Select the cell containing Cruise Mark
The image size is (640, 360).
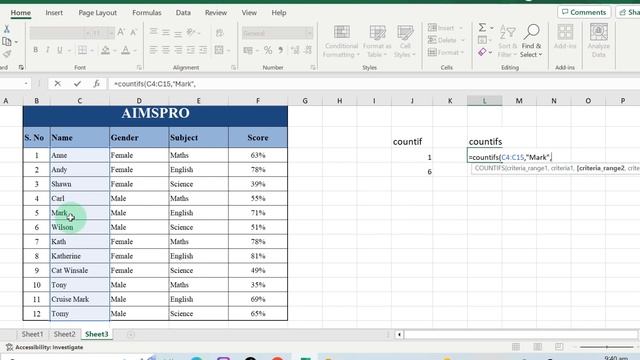pos(80,299)
